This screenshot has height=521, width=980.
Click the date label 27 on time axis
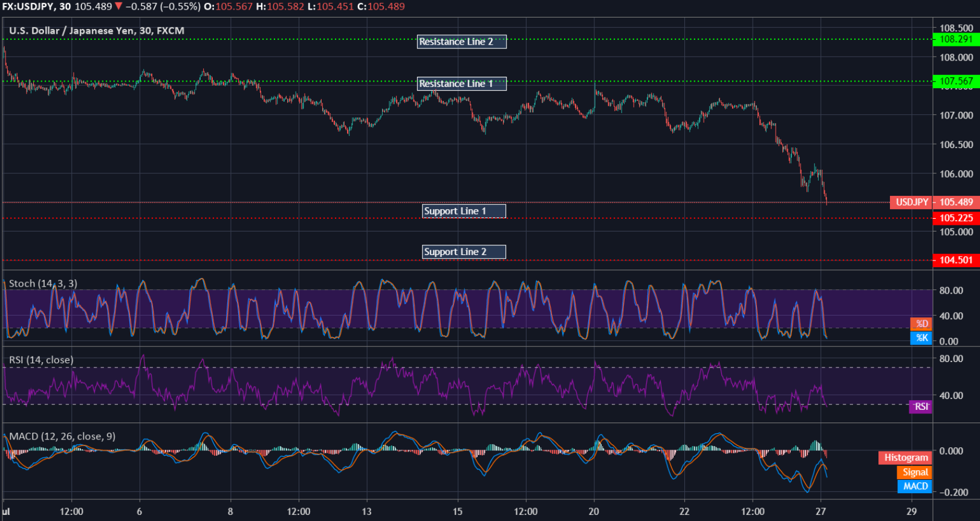[x=820, y=511]
